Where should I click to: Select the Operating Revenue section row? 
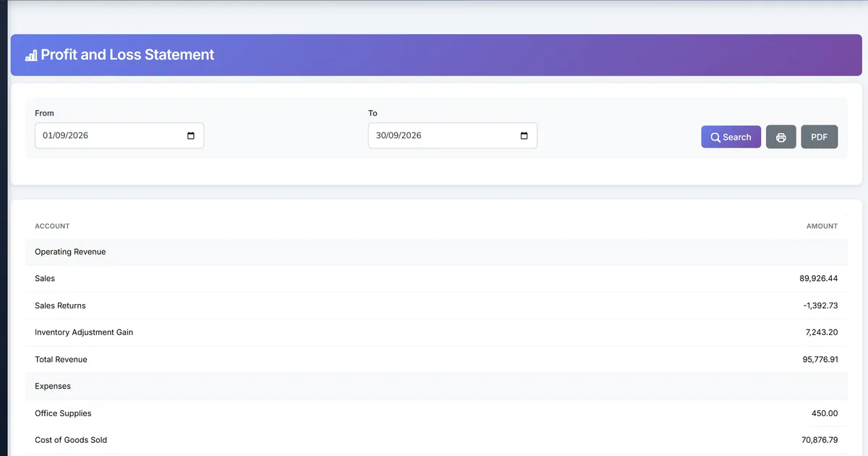pos(436,252)
